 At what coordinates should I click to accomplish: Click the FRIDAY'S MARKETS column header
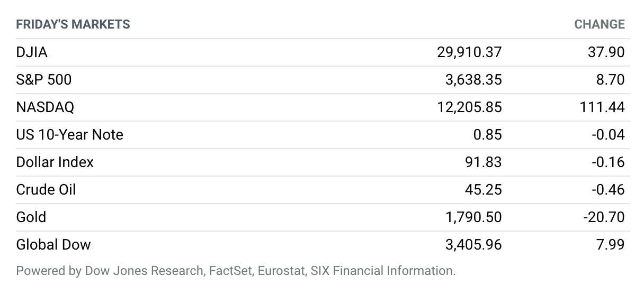click(73, 24)
